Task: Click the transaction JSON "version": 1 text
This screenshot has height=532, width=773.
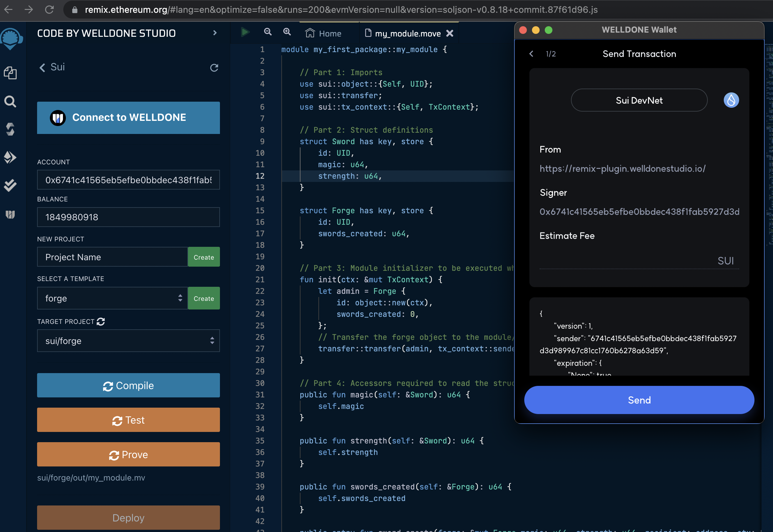Action: (573, 326)
